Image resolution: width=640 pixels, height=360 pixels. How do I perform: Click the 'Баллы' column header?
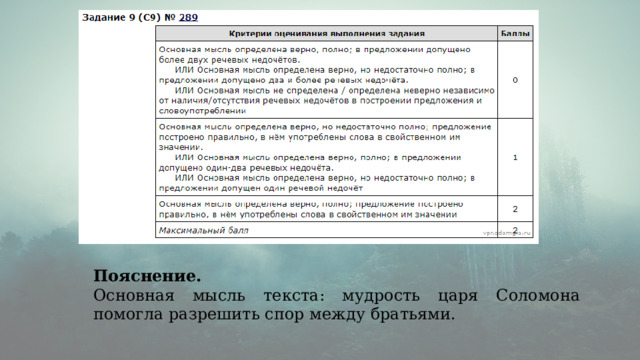pos(515,34)
